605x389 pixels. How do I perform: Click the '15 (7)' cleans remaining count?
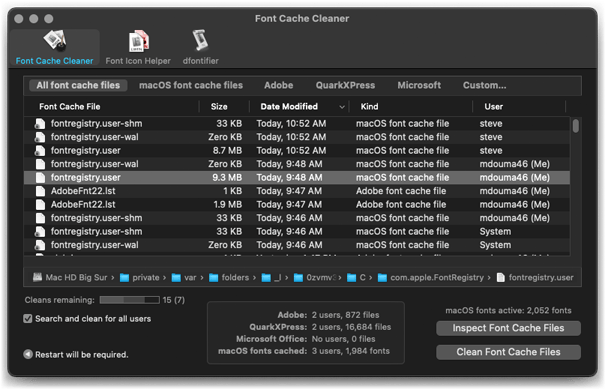coord(174,300)
